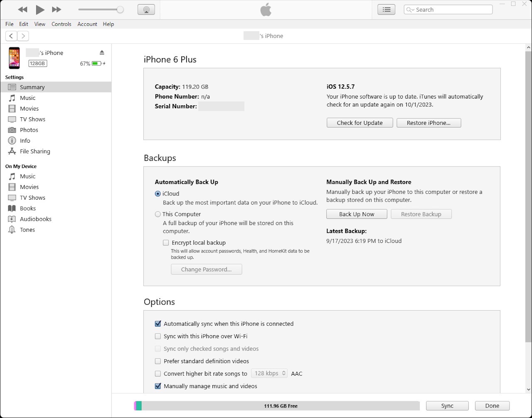Enable Sync with this iPhone over Wi-Fi

pyautogui.click(x=158, y=336)
